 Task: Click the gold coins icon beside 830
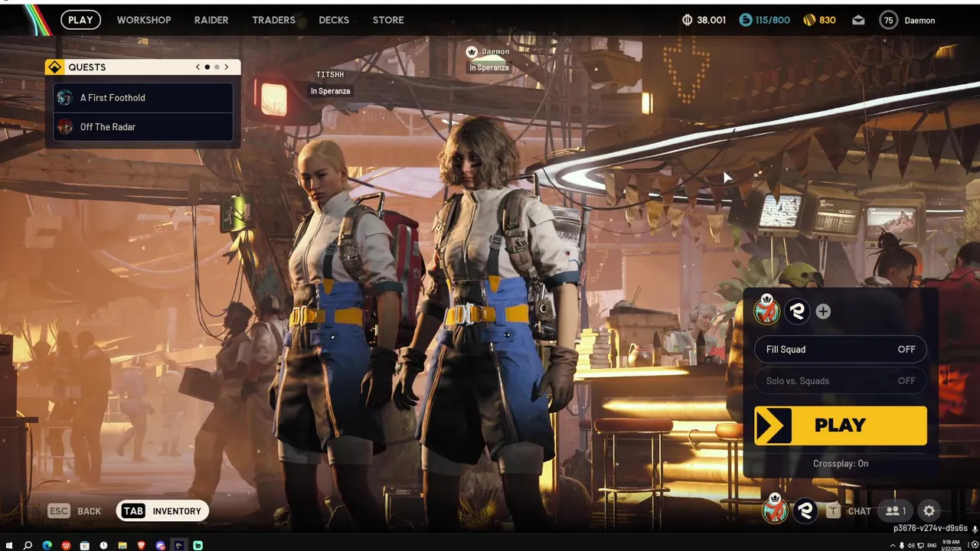808,20
